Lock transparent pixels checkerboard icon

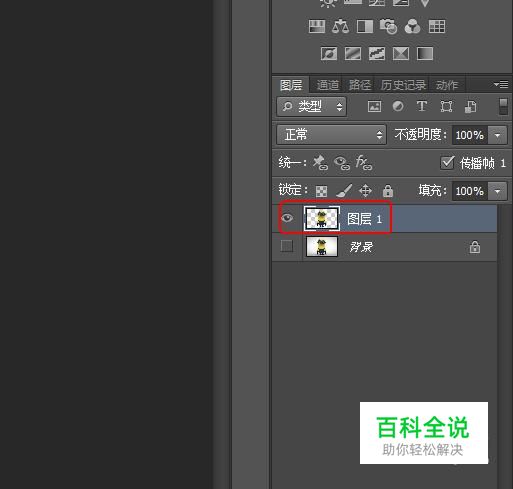[321, 191]
